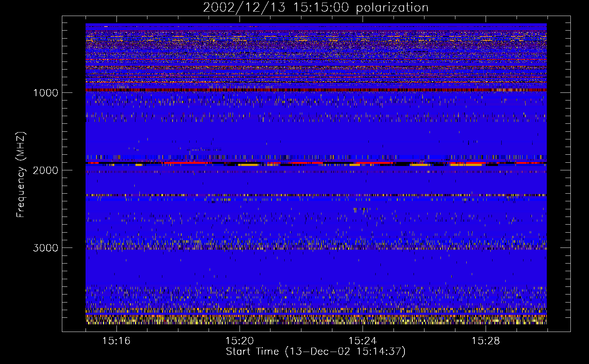
Task: Click the 15:24 time tick label
Action: (x=363, y=341)
